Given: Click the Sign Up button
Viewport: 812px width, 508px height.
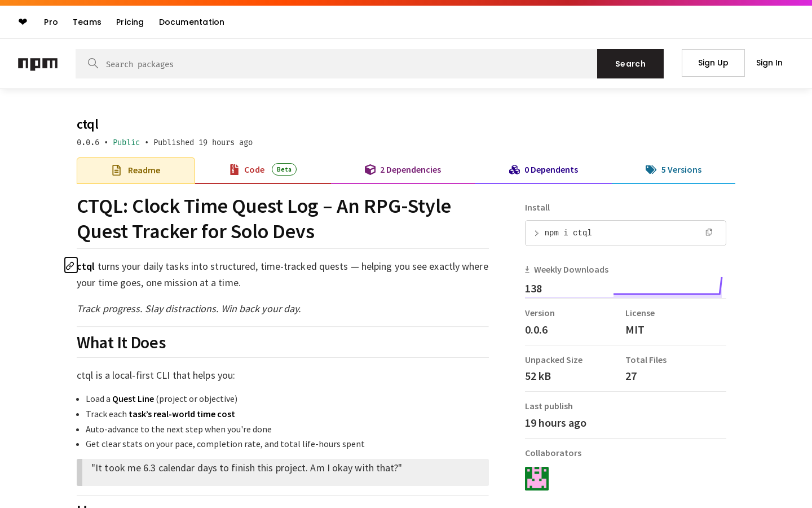Looking at the screenshot, I should click(x=713, y=63).
